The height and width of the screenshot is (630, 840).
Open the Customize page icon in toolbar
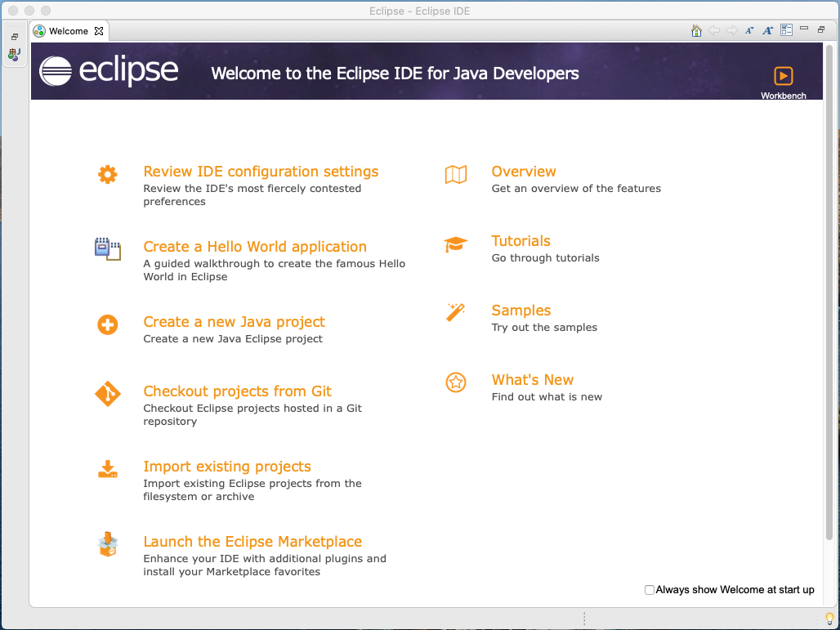tap(786, 30)
